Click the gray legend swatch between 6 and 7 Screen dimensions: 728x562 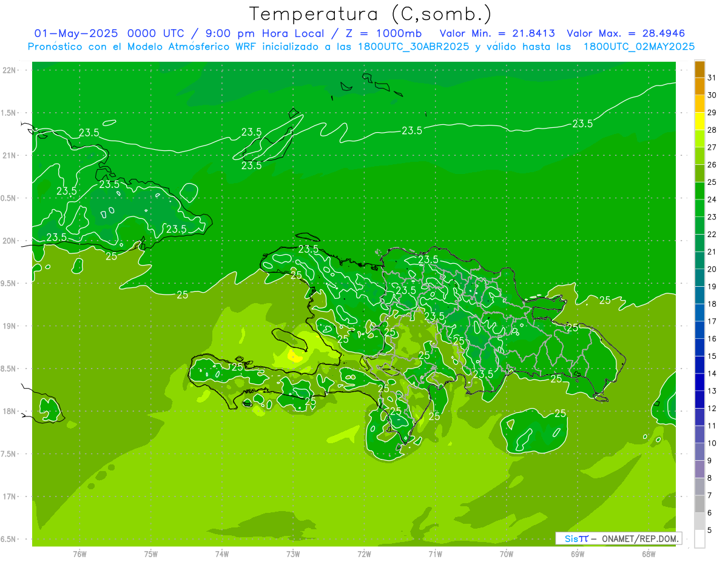click(699, 504)
